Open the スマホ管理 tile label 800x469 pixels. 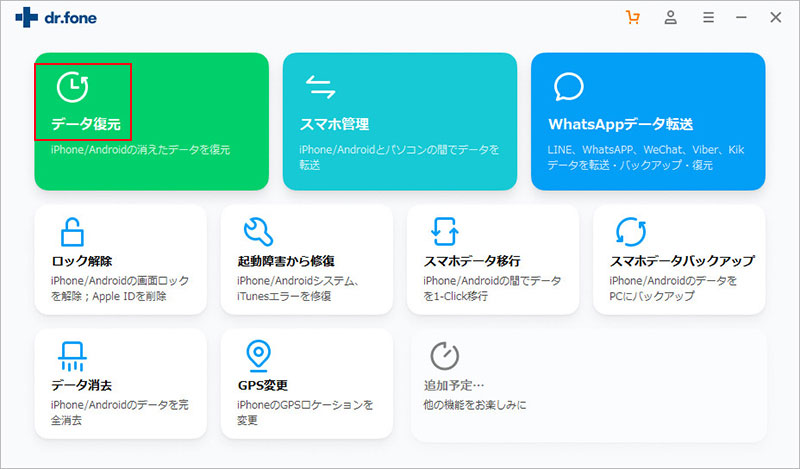(x=334, y=124)
